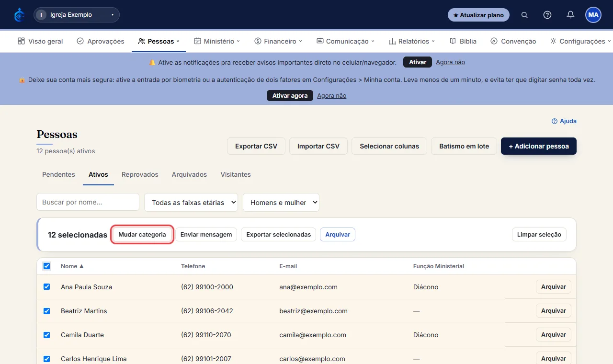This screenshot has height=364, width=613.
Task: Uncheck the Camila Duarte row checkbox
Action: click(x=46, y=335)
